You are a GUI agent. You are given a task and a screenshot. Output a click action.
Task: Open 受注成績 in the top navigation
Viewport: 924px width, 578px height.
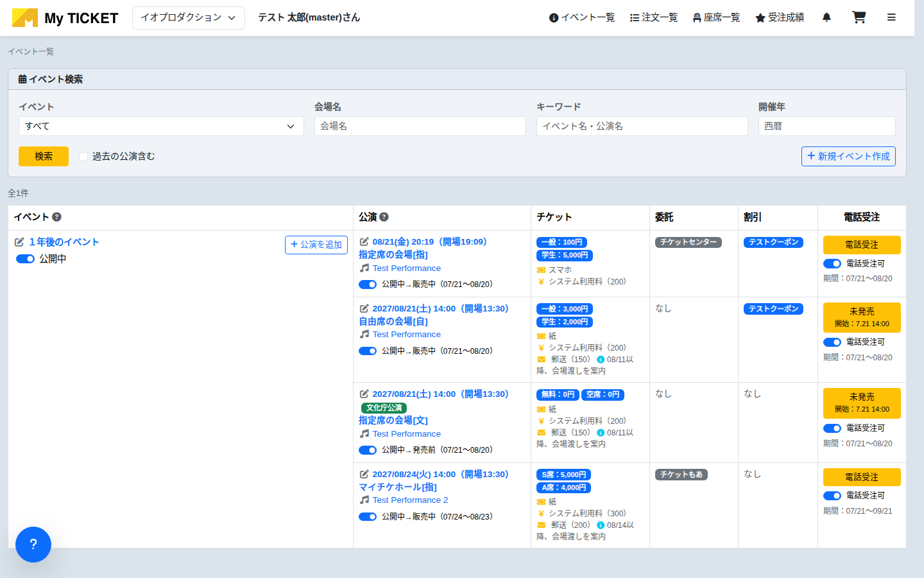(x=780, y=17)
